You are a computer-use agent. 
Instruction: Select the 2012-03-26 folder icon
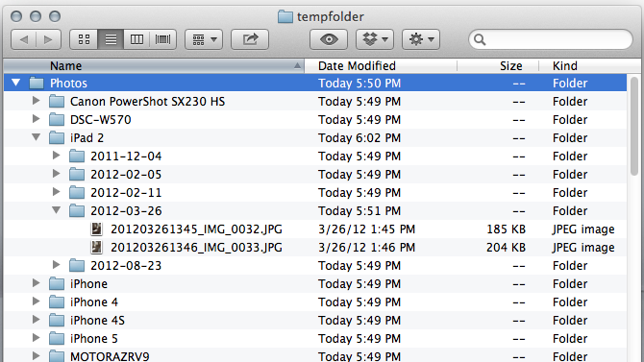[x=77, y=210]
